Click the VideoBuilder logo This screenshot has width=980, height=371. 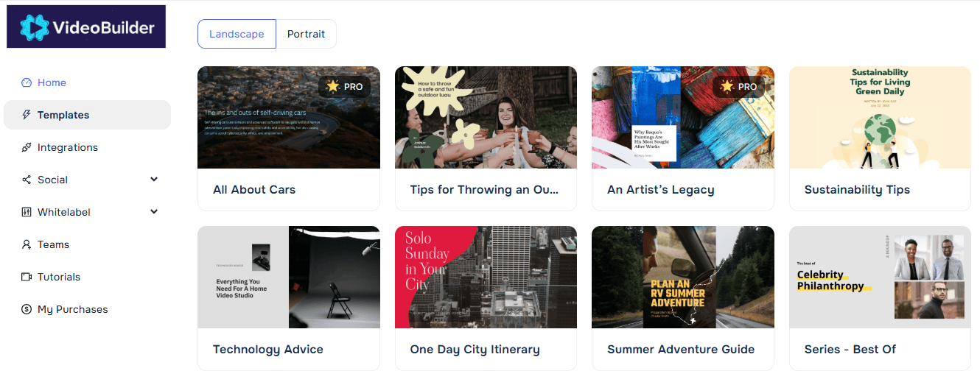click(86, 27)
